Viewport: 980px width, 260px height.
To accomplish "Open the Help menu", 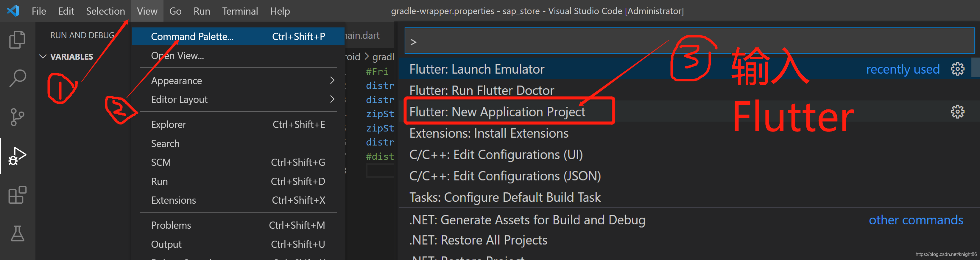I will [280, 11].
